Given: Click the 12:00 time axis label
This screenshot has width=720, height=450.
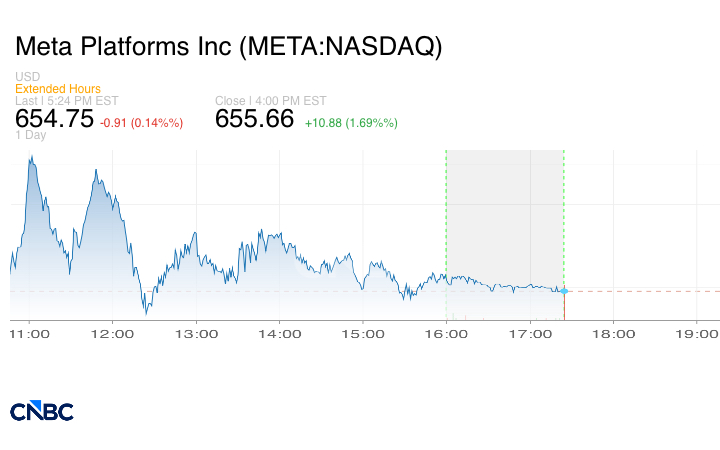Looking at the screenshot, I should click(x=111, y=334).
